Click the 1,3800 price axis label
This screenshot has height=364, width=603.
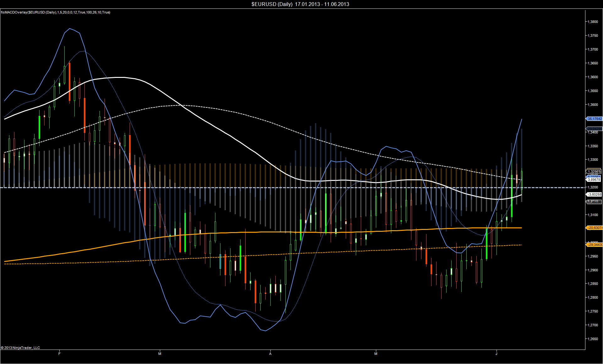pyautogui.click(x=593, y=22)
